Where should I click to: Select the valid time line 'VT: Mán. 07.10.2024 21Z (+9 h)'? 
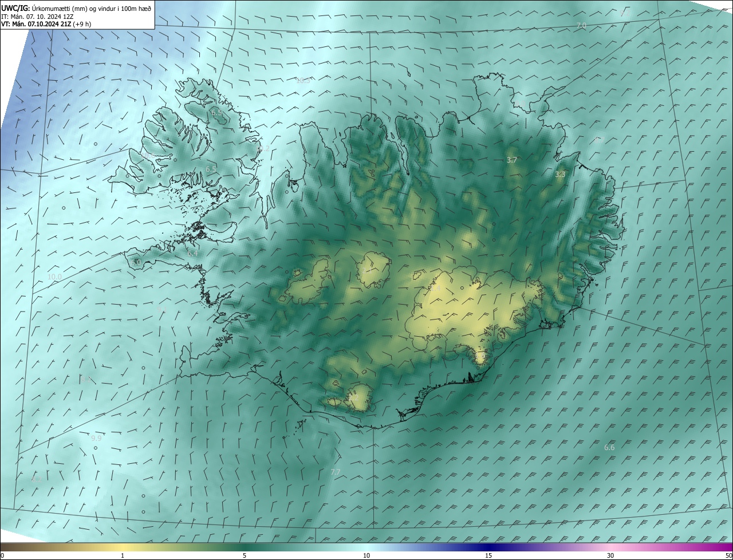[46, 24]
